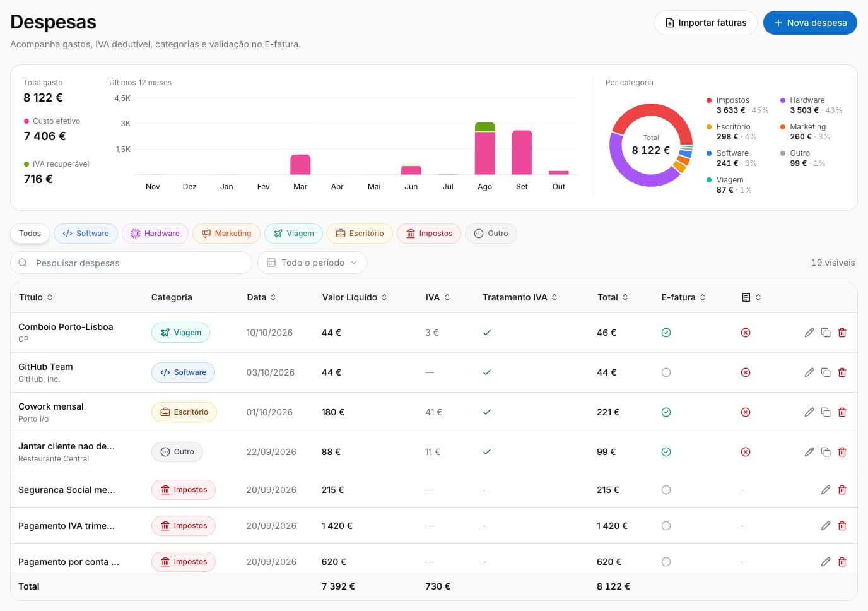
Task: Sort table by Valor Líquido column
Action: [x=355, y=297]
